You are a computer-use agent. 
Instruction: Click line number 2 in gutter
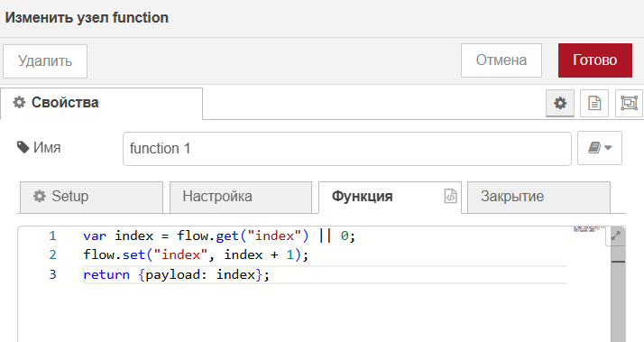(52, 254)
